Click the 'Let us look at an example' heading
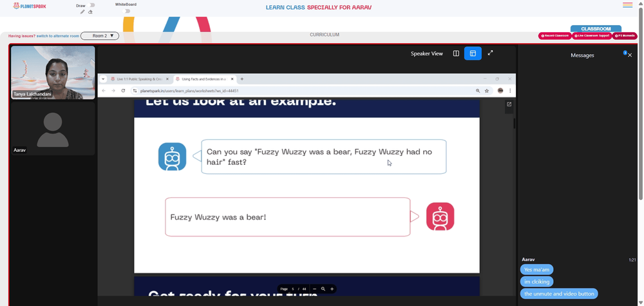 (x=241, y=102)
